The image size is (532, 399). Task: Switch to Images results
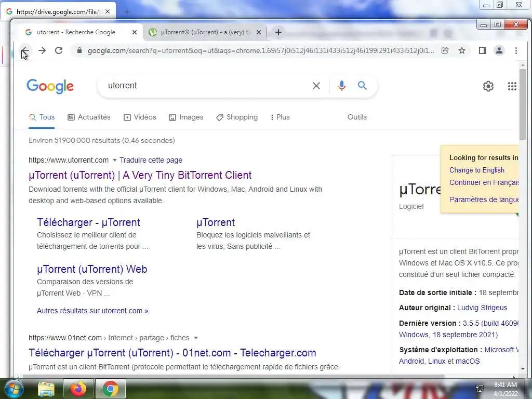click(186, 117)
